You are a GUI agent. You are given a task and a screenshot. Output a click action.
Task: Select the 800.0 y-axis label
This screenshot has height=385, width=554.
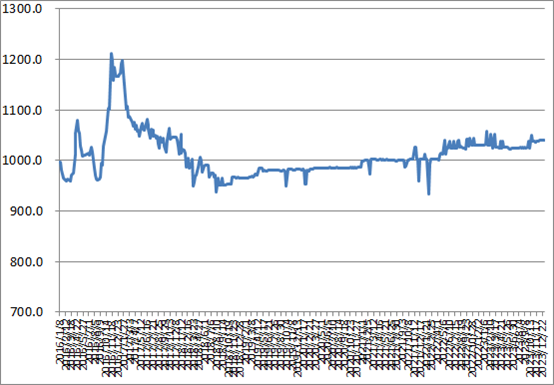[x=25, y=262]
